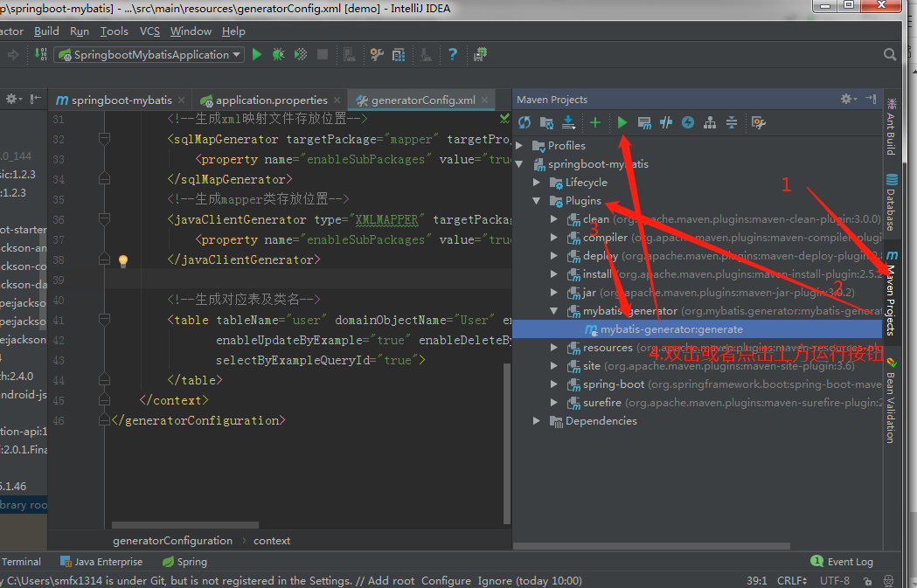Screen dimensions: 917x588
Task: Generate sources and update folders icon
Action: (546, 122)
